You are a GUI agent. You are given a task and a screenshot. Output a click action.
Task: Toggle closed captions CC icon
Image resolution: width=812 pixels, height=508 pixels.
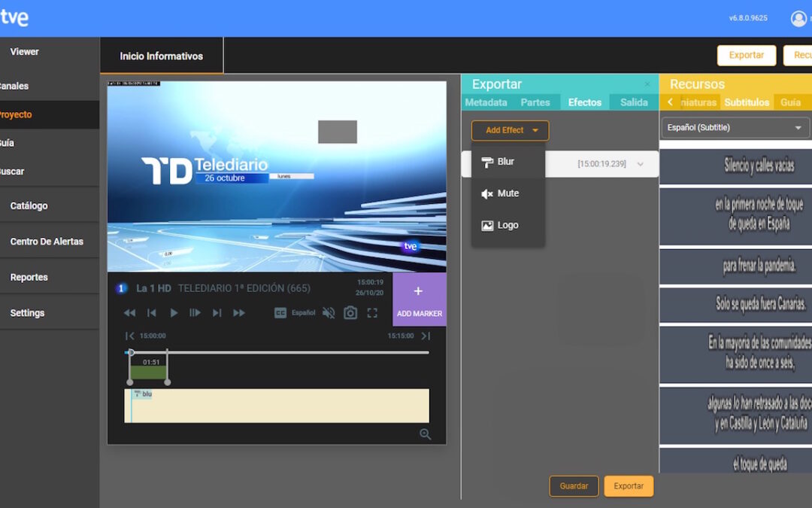pyautogui.click(x=280, y=312)
